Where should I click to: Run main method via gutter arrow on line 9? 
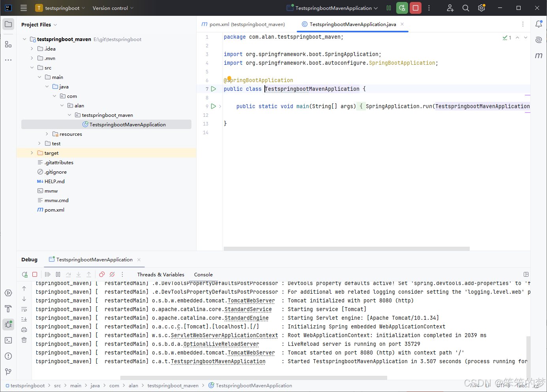(214, 106)
